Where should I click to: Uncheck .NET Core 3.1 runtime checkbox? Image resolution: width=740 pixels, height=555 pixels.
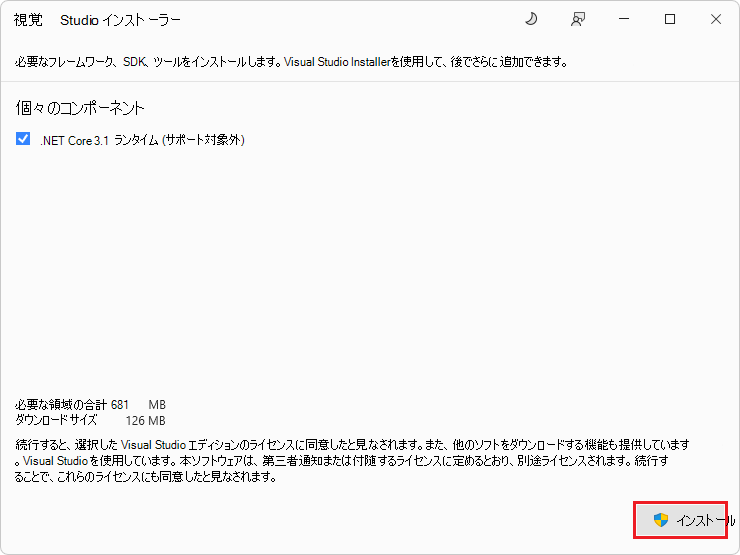23,139
